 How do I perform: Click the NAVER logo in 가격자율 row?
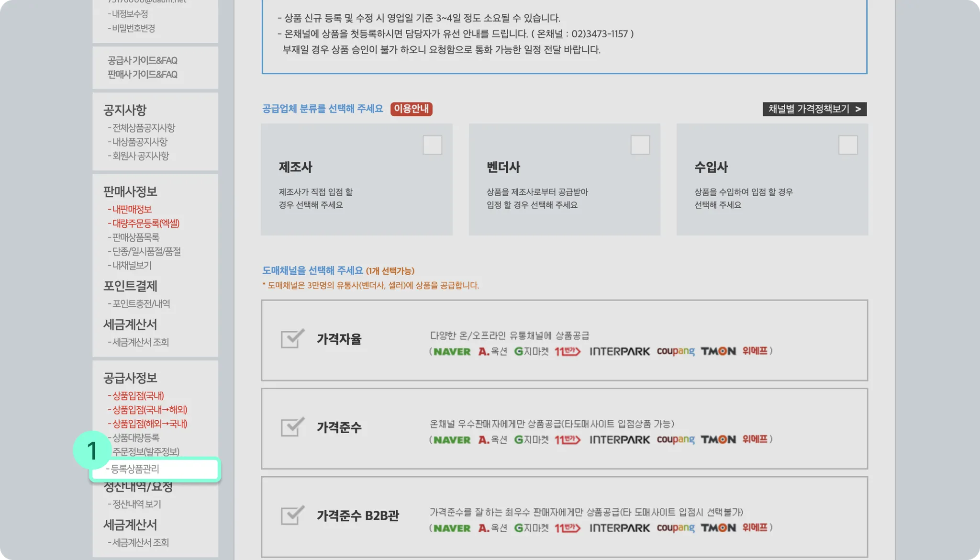(452, 352)
